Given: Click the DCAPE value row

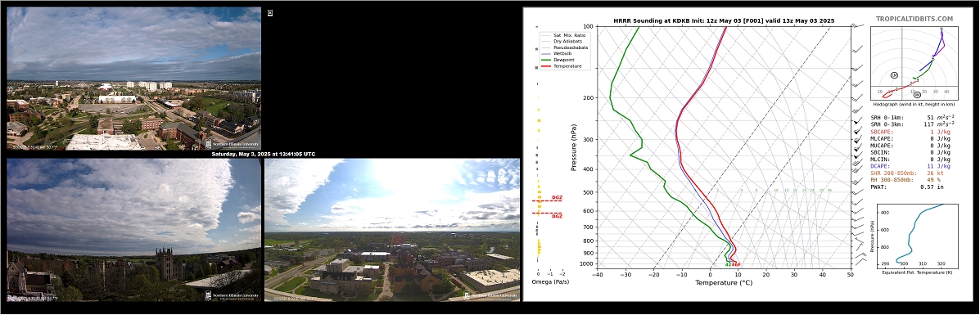Looking at the screenshot, I should point(910,165).
